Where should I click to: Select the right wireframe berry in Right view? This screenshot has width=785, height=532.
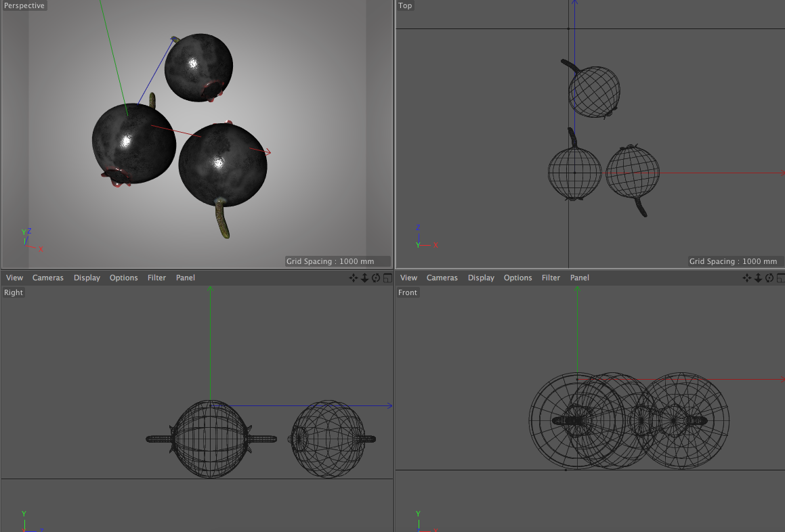coord(328,439)
